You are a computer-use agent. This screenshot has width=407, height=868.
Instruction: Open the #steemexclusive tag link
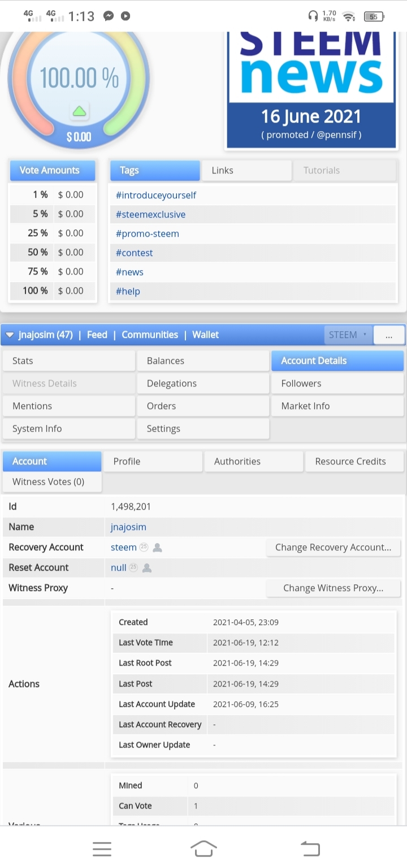pos(150,214)
